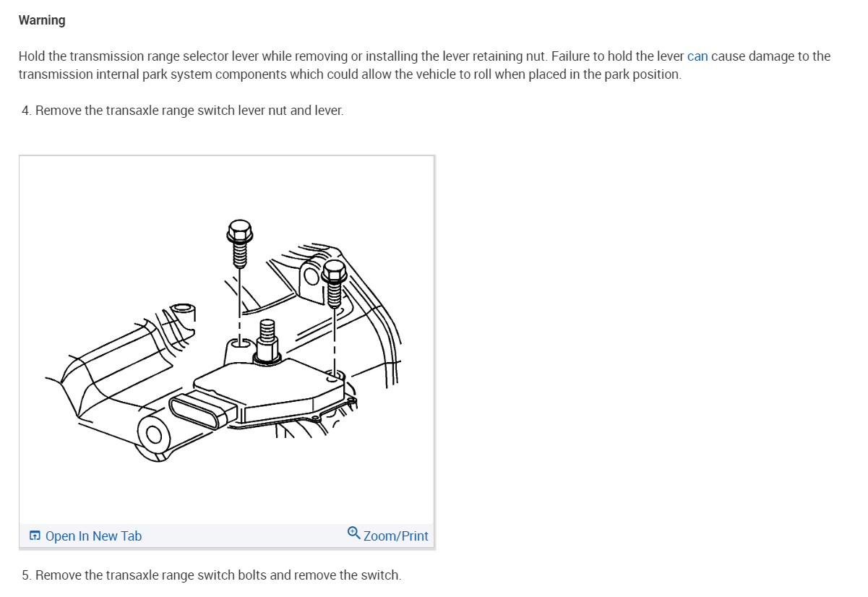
Task: Click the blue 'can' hyperlink in warning
Action: (x=697, y=56)
